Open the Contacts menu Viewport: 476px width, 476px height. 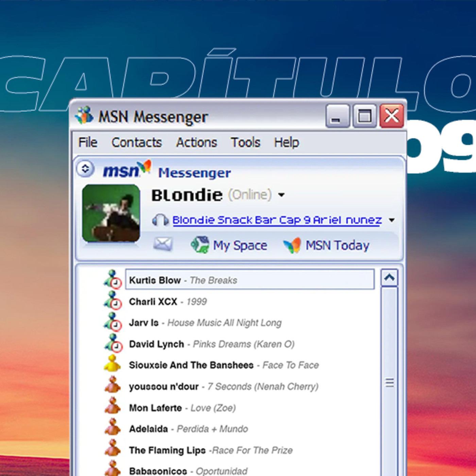(x=136, y=142)
